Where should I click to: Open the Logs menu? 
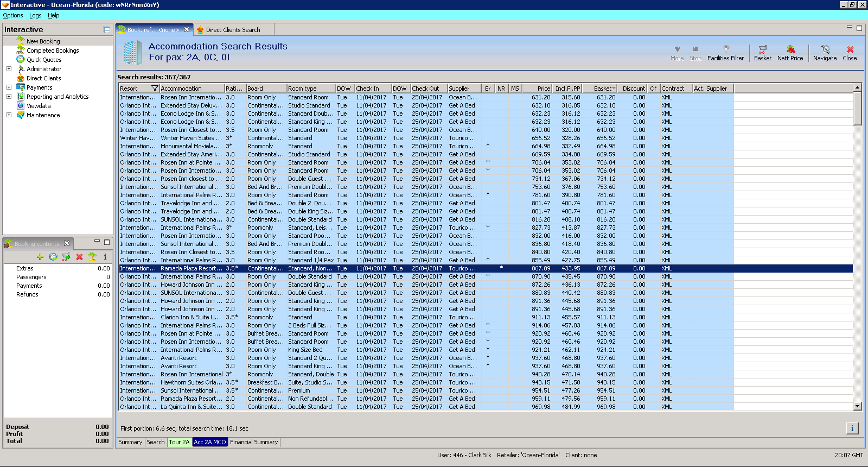(35, 15)
